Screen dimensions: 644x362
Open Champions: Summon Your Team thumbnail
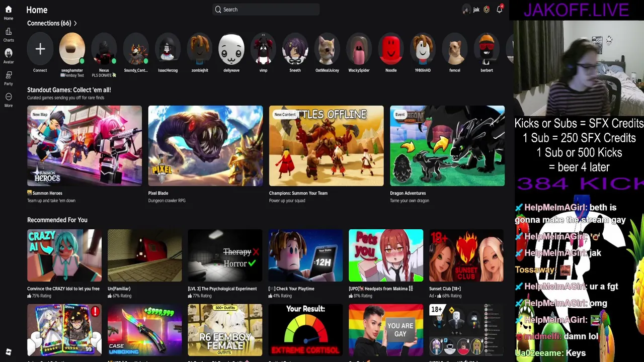click(x=326, y=146)
